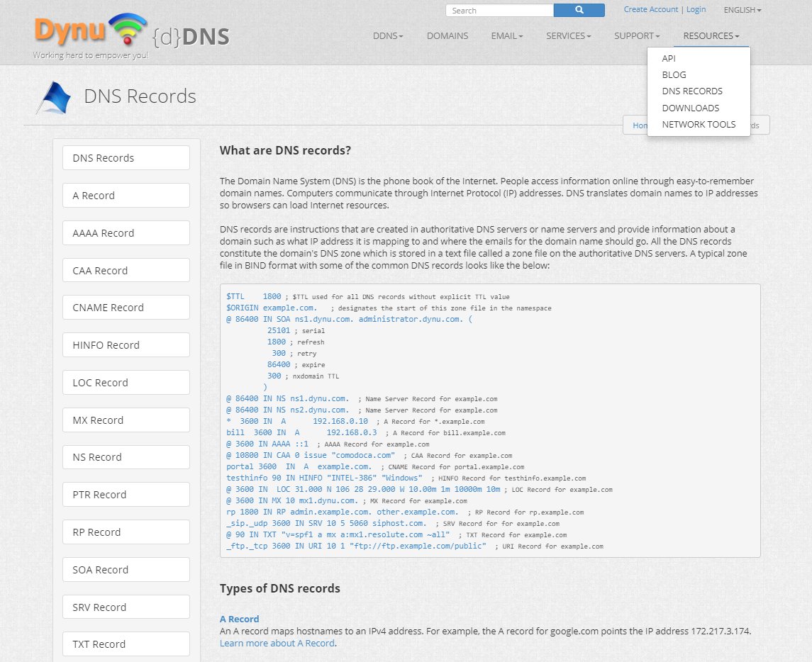Image resolution: width=812 pixels, height=662 pixels.
Task: Click the $TTL 1800 line in zone file
Action: (367, 296)
